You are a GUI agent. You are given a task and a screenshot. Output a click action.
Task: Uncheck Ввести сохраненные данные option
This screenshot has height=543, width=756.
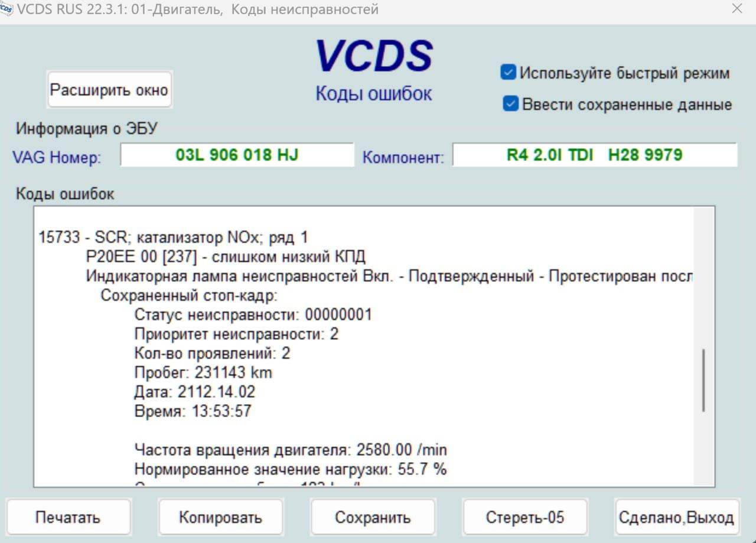coord(510,104)
